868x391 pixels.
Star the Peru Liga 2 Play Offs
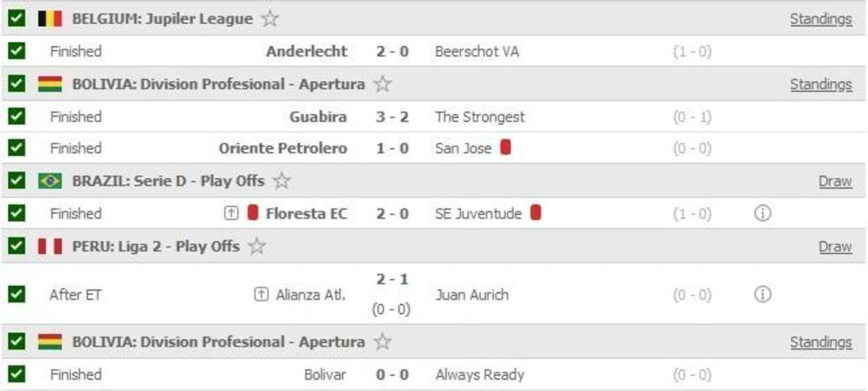pyautogui.click(x=257, y=246)
